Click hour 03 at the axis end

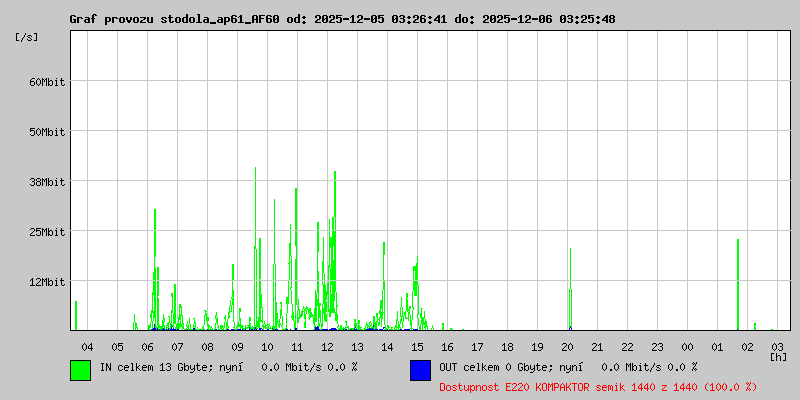(x=777, y=346)
